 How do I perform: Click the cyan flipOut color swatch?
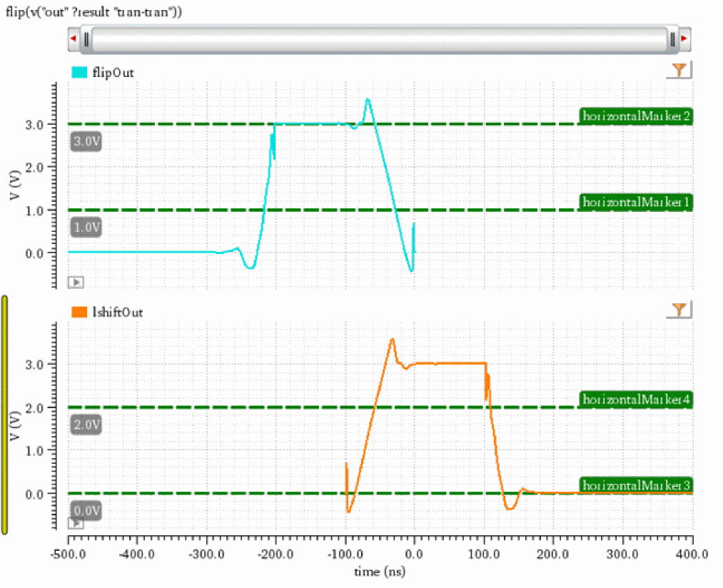pyautogui.click(x=79, y=72)
